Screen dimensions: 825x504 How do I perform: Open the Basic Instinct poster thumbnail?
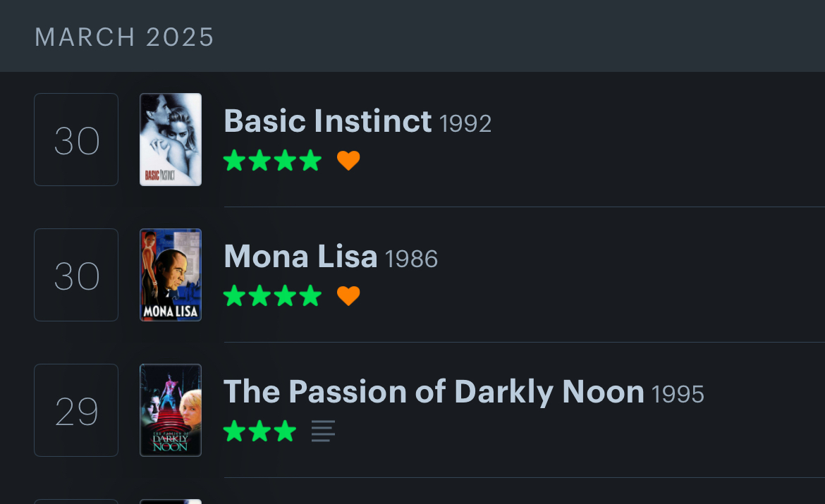(x=171, y=140)
